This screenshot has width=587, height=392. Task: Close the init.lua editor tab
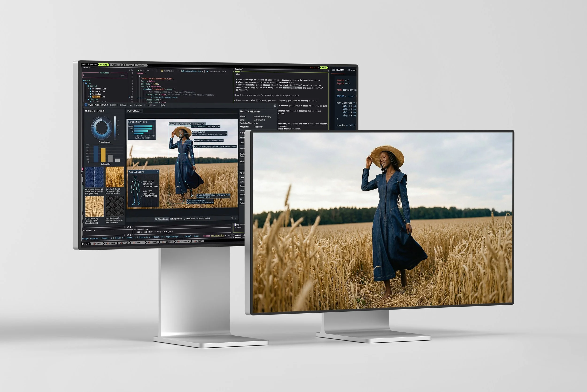click(154, 71)
